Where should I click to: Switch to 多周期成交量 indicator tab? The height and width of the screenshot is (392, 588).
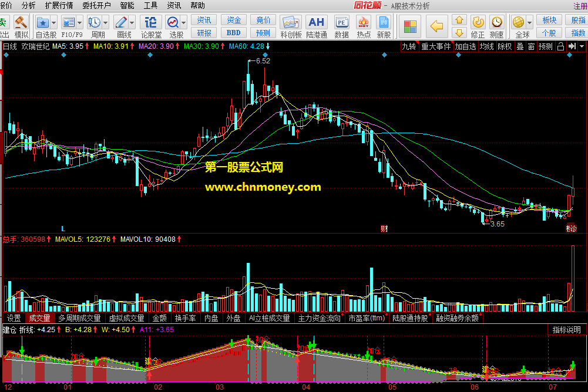[79, 318]
